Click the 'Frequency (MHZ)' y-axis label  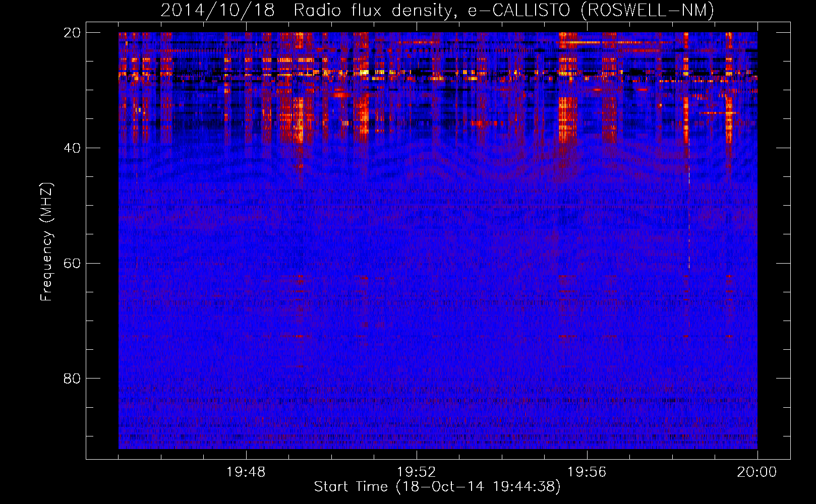point(46,242)
